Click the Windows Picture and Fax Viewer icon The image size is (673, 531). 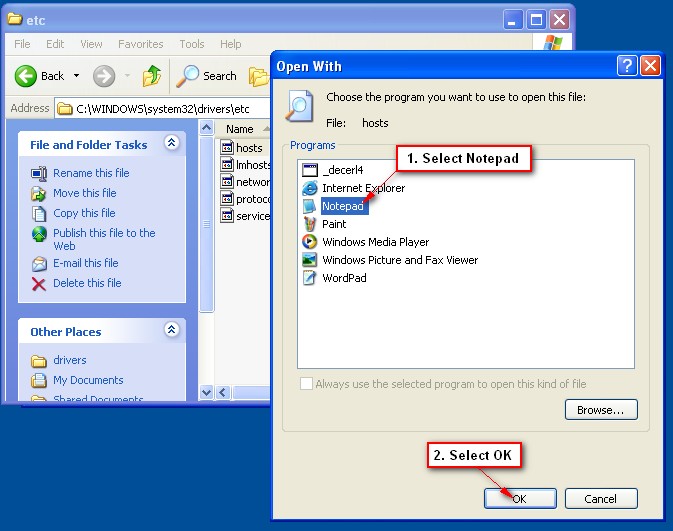point(309,260)
